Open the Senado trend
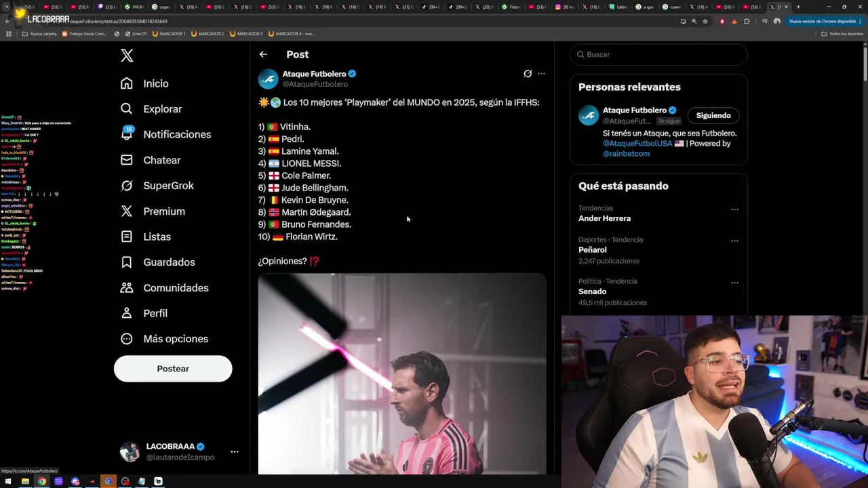 (x=592, y=291)
